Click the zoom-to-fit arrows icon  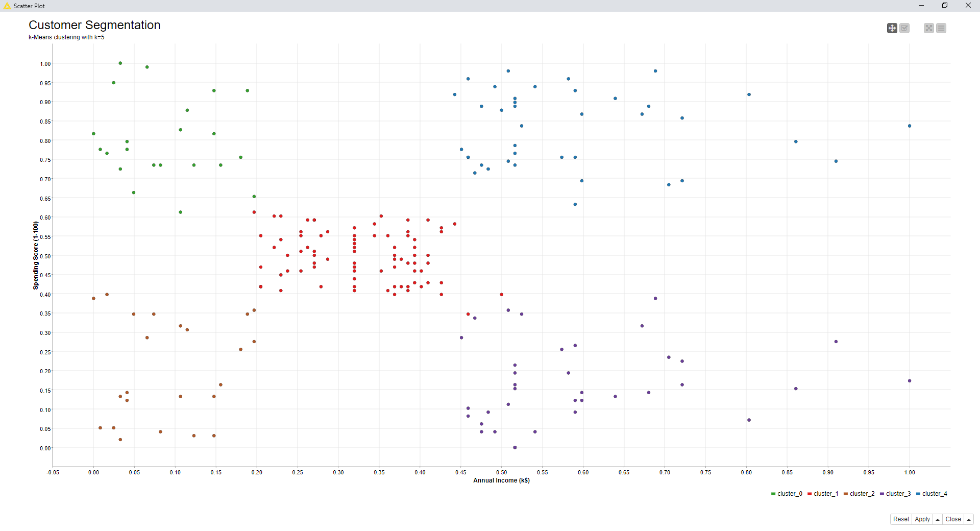point(929,28)
